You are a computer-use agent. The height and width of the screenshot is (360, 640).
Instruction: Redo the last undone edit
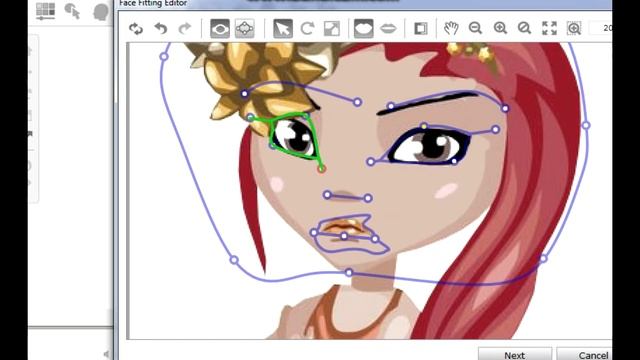pos(185,29)
